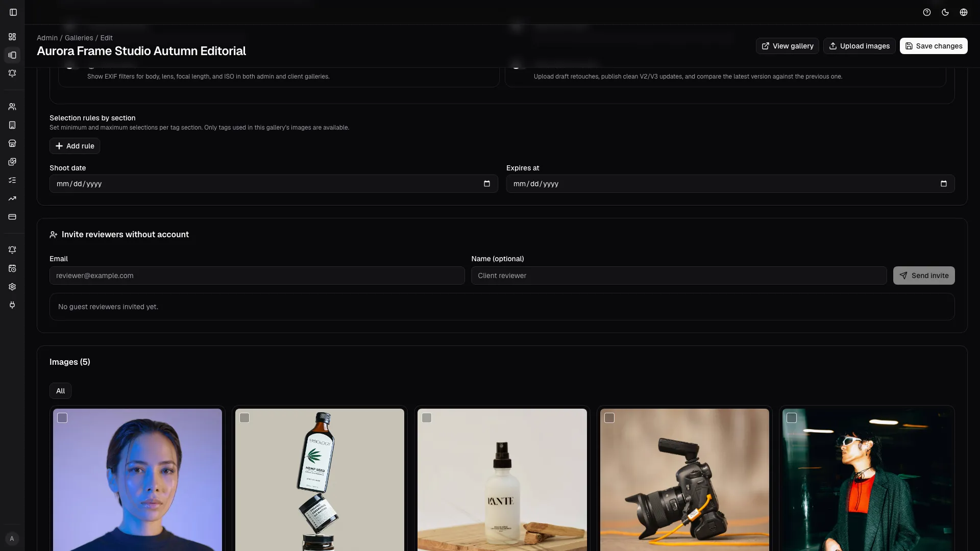Click the Send invite button
Viewport: 980px width, 551px height.
(x=924, y=275)
